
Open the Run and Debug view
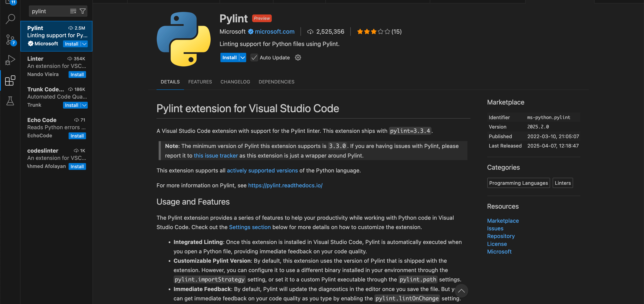pyautogui.click(x=10, y=60)
